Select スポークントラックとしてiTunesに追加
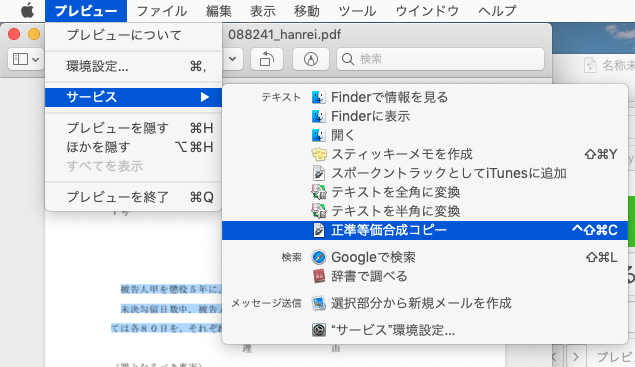The width and height of the screenshot is (635, 367). click(x=425, y=173)
